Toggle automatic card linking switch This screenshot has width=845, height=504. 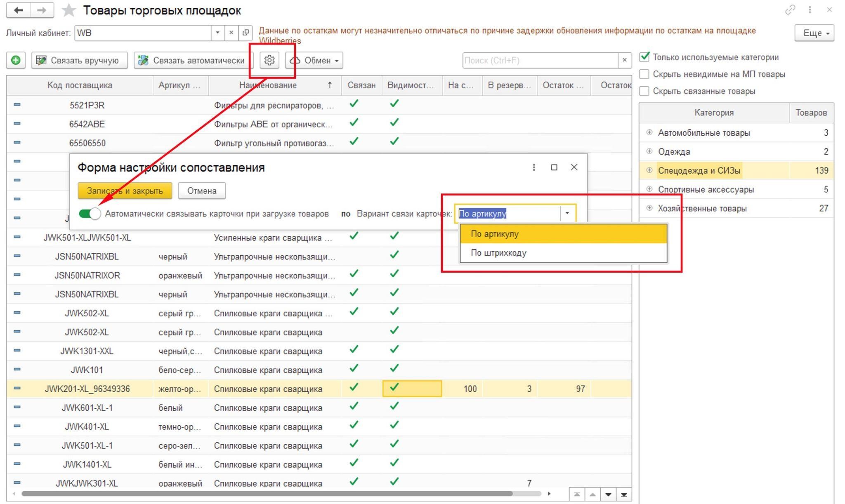(x=90, y=214)
